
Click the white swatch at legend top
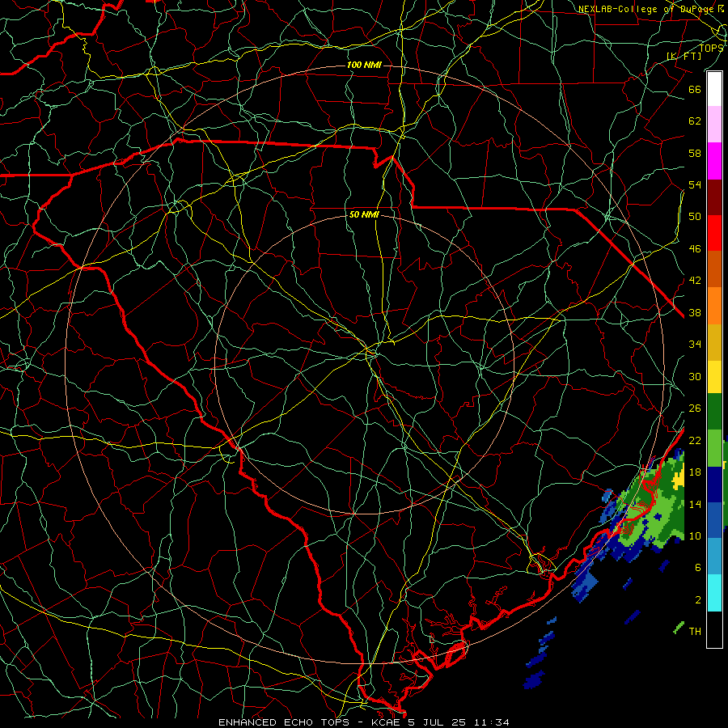click(x=714, y=89)
